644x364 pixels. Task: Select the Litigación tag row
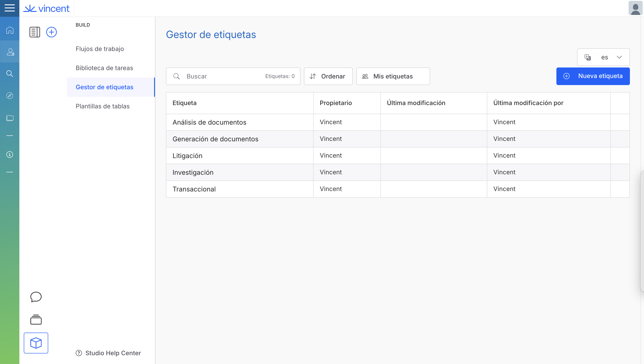tap(187, 155)
